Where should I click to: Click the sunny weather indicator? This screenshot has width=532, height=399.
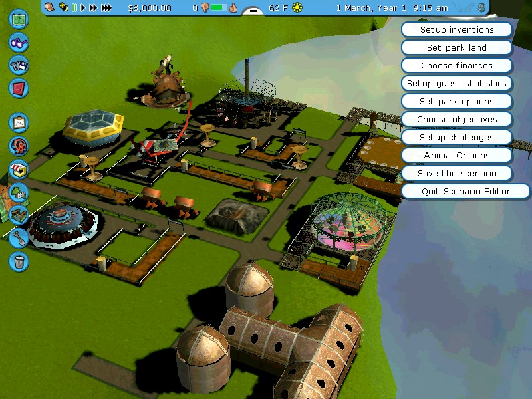click(x=297, y=8)
